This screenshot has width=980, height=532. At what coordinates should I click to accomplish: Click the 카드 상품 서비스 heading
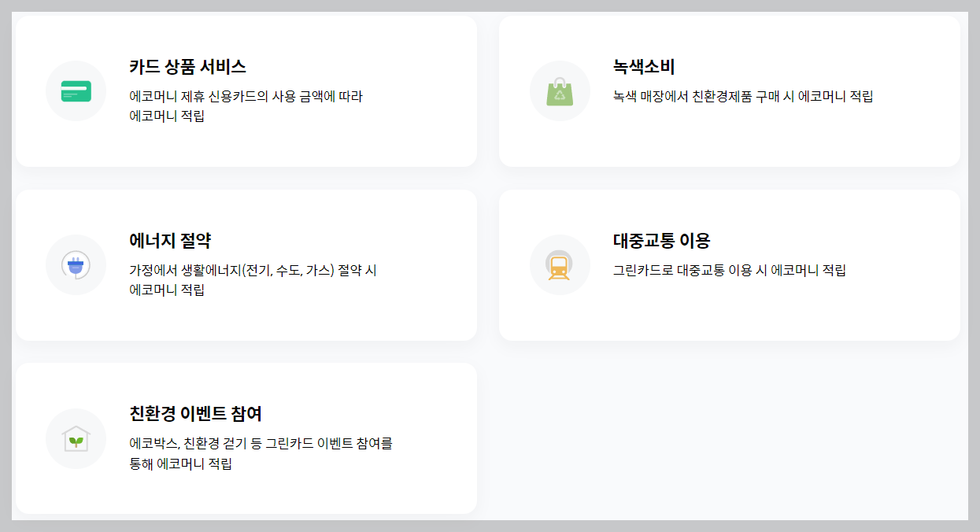[188, 68]
